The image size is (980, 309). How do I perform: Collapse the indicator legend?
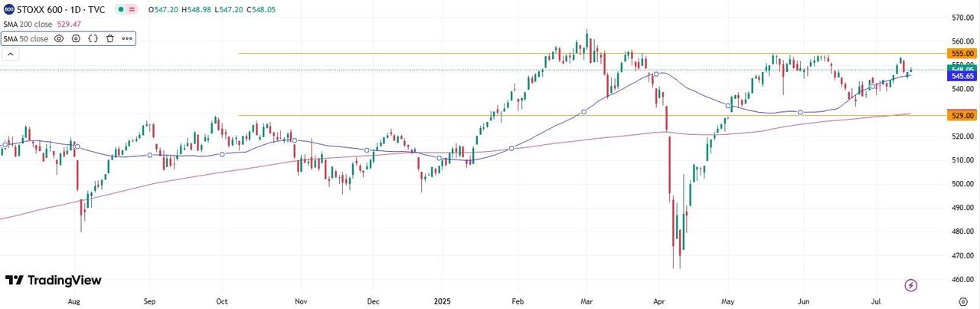pos(11,54)
